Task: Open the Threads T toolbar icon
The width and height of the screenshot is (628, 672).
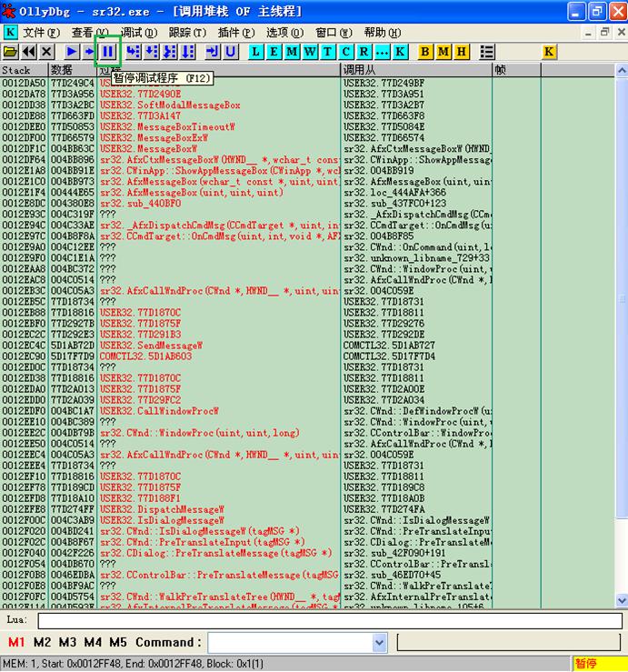Action: pyautogui.click(x=328, y=52)
